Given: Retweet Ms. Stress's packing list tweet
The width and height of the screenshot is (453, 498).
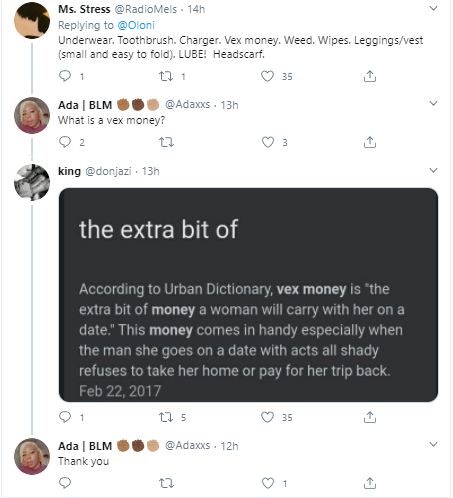Looking at the screenshot, I should [166, 76].
